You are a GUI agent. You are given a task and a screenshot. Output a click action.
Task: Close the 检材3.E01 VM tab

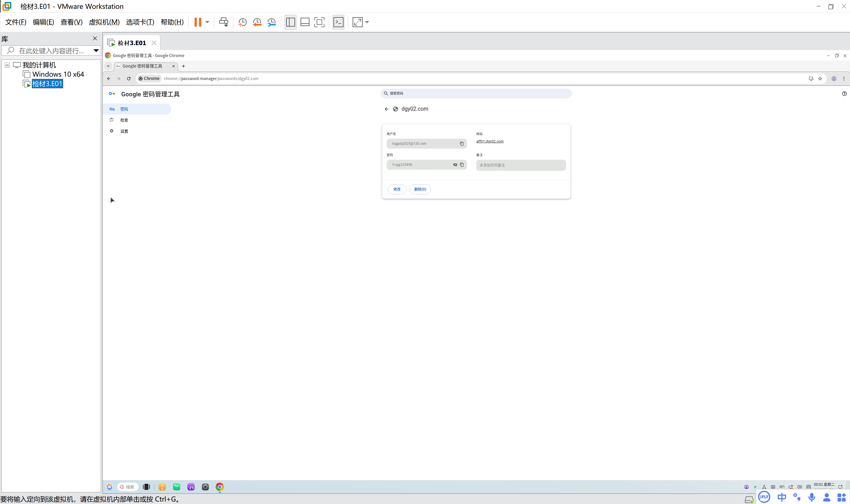[154, 43]
